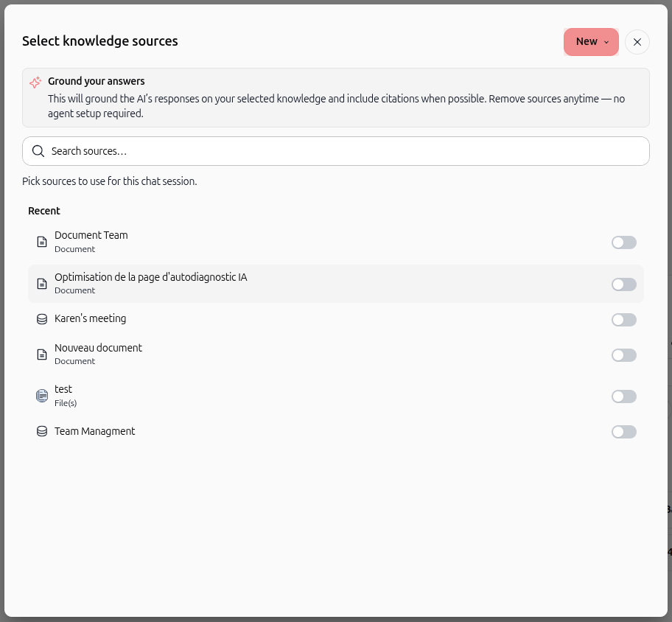Screen dimensions: 672x622
Task: Open the New dropdown menu
Action: pos(591,42)
